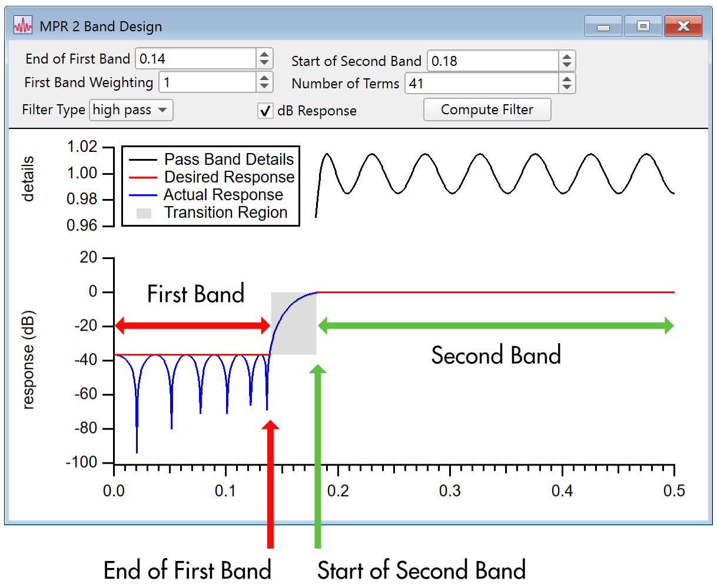
Task: Open the Filter Type dropdown
Action: coord(131,110)
